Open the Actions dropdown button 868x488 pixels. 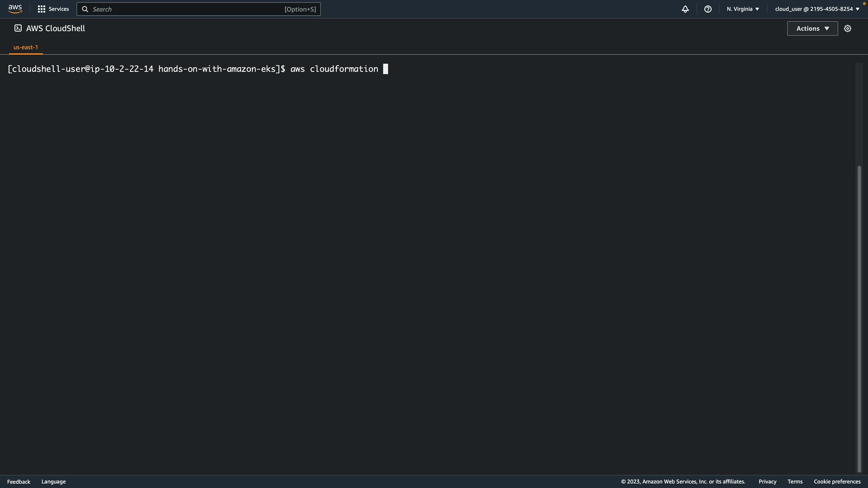(x=812, y=28)
